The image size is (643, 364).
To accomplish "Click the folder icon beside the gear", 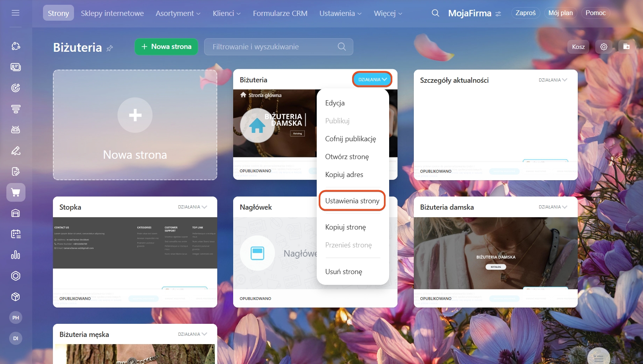I will tap(626, 47).
